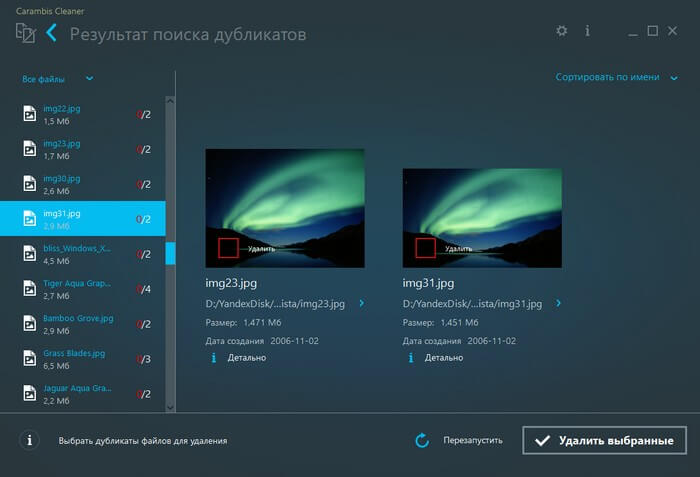Open the D:/YandexDisk/...ista/img23.jpg path
This screenshot has height=477, width=700.
pyautogui.click(x=275, y=304)
